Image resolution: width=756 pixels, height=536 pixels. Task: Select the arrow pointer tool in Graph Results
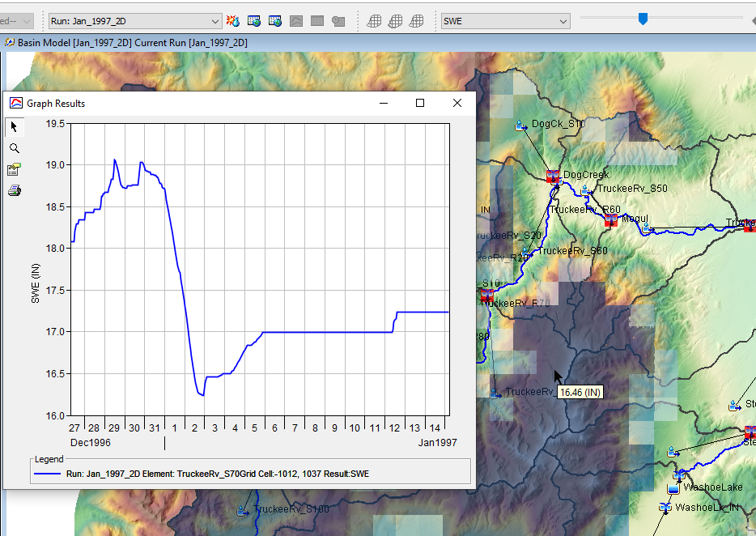click(14, 127)
